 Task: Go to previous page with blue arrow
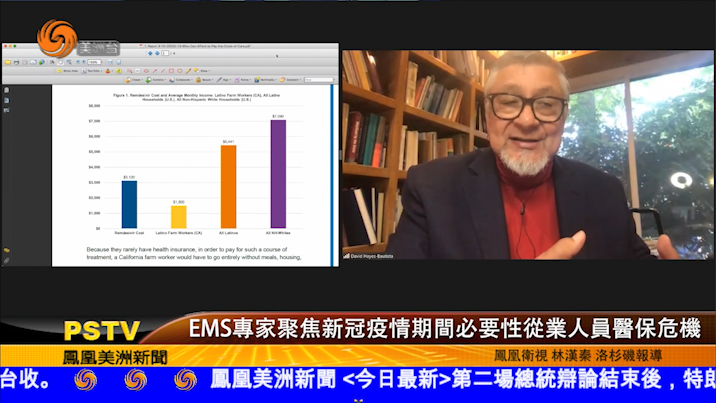pos(150,53)
